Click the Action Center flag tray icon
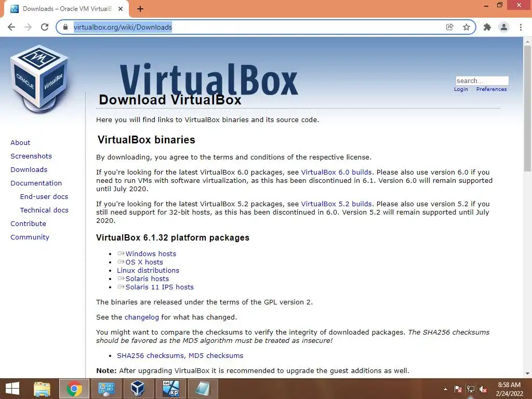532x399 pixels. point(458,389)
